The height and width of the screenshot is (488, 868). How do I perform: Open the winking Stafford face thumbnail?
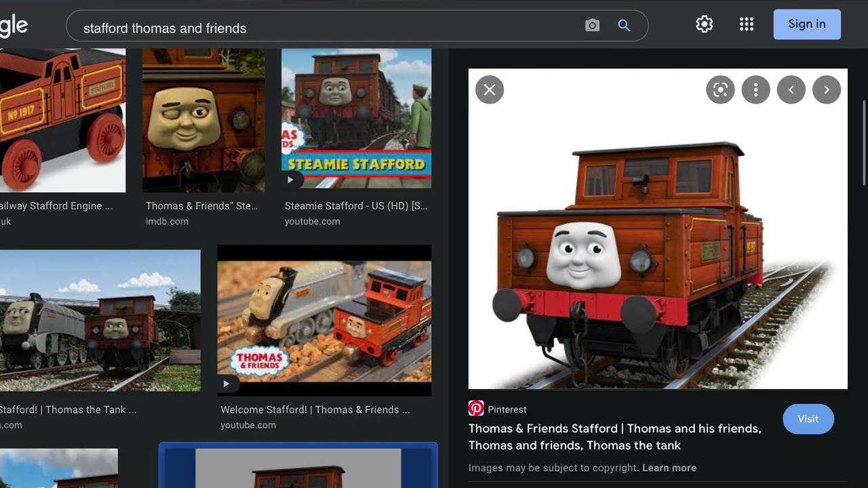pyautogui.click(x=203, y=121)
